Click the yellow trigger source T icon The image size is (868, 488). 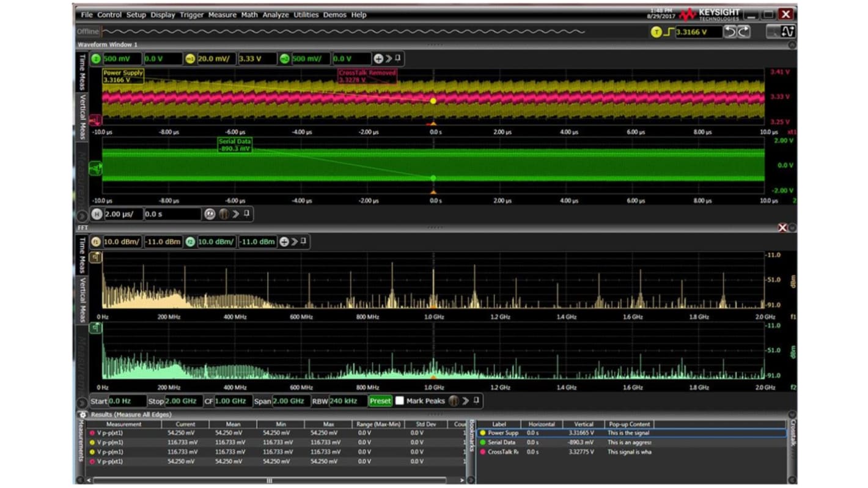click(657, 32)
